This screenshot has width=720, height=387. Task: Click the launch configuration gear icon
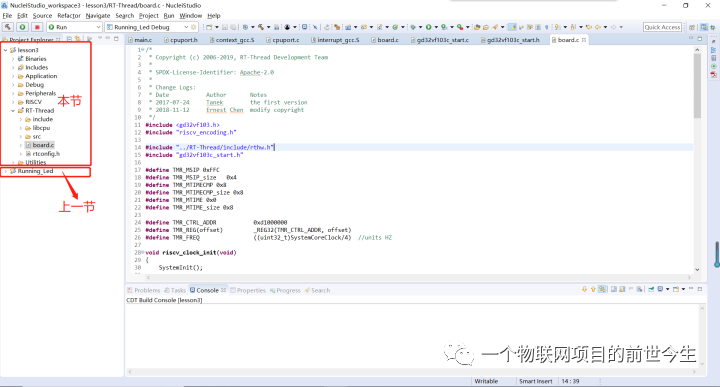193,27
